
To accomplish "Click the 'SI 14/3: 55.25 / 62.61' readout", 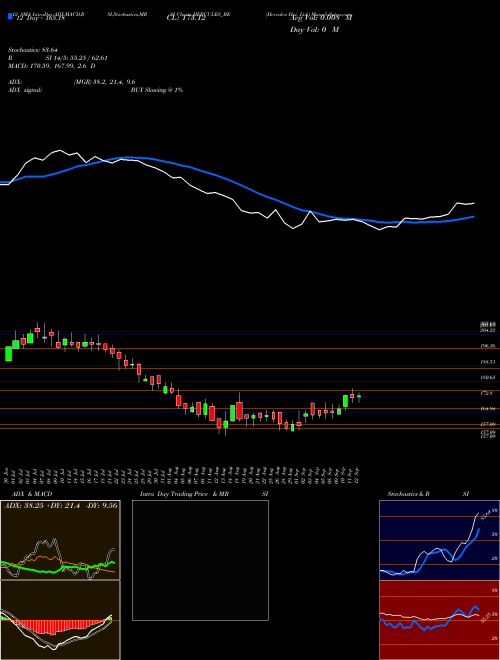I will click(x=77, y=58).
